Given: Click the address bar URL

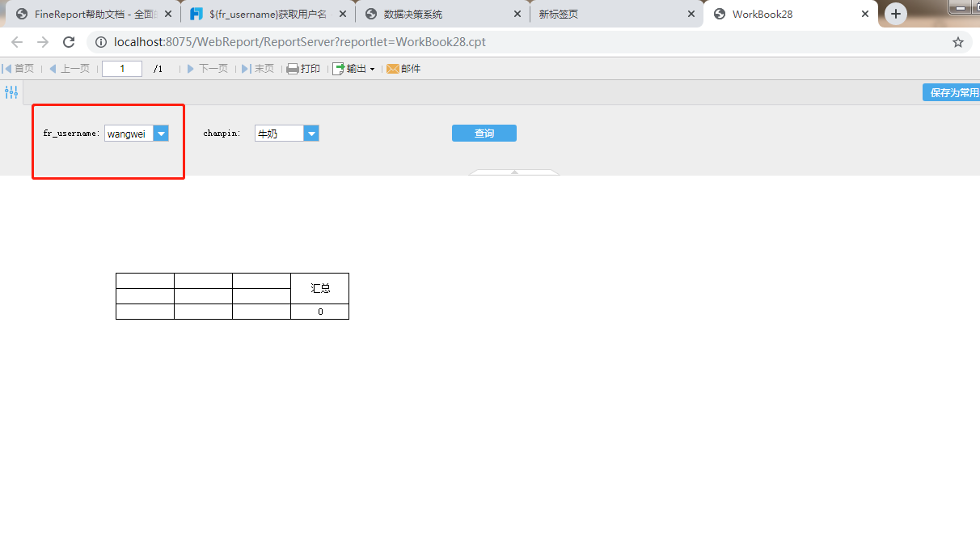Looking at the screenshot, I should click(x=300, y=42).
